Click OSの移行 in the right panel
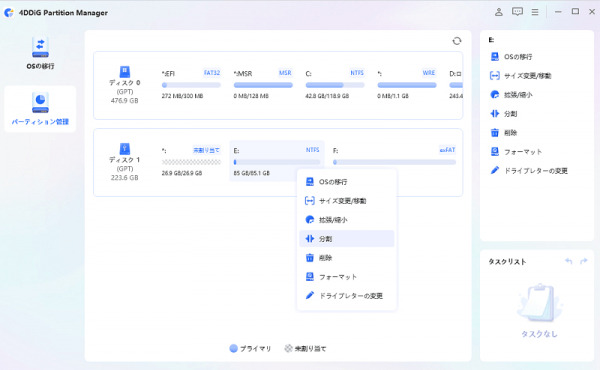This screenshot has height=370, width=600. 511,57
